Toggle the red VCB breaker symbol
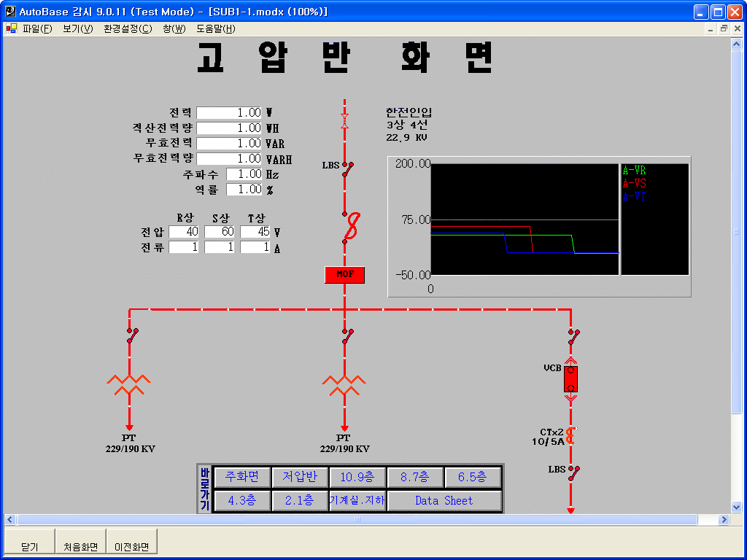 [x=570, y=379]
